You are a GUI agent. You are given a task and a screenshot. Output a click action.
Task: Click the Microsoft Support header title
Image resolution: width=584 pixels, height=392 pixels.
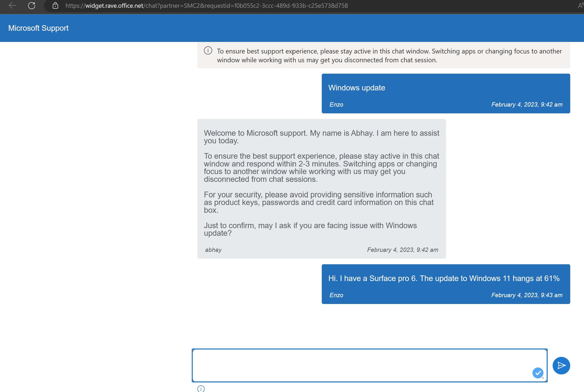38,28
